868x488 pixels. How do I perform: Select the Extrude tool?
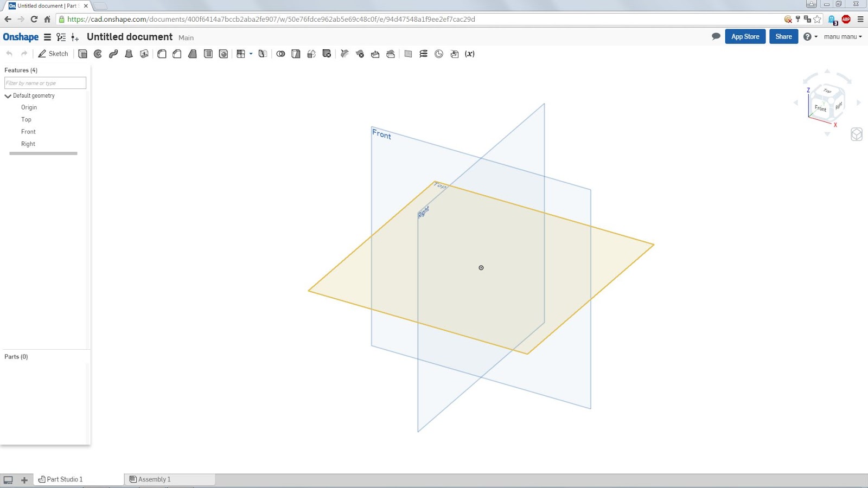pos(82,54)
